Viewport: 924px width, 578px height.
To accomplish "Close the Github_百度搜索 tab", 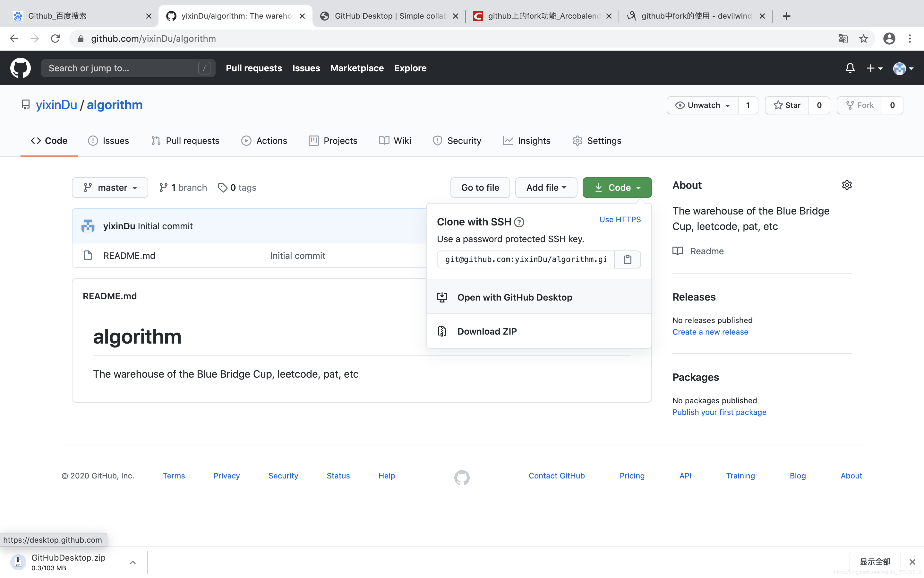I will [x=149, y=16].
